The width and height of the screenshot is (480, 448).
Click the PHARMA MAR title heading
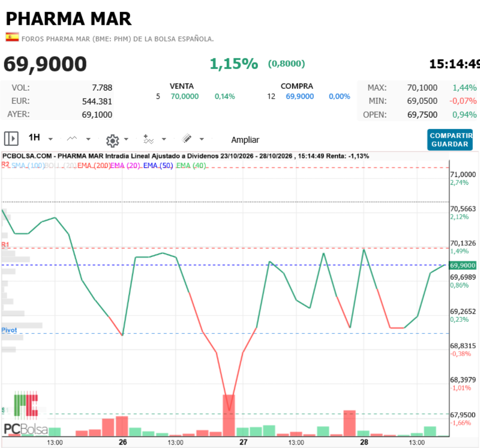68,19
